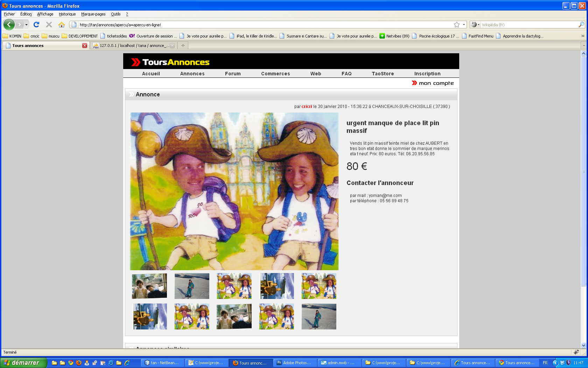This screenshot has width=588, height=368.
Task: Open the Ouverture de session Yahoo bookmark
Action: coord(153,36)
